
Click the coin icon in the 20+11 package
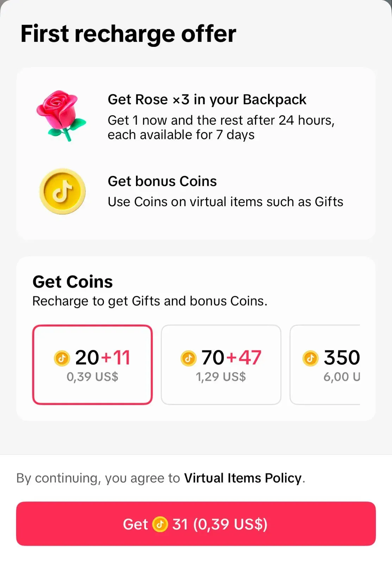click(x=62, y=358)
